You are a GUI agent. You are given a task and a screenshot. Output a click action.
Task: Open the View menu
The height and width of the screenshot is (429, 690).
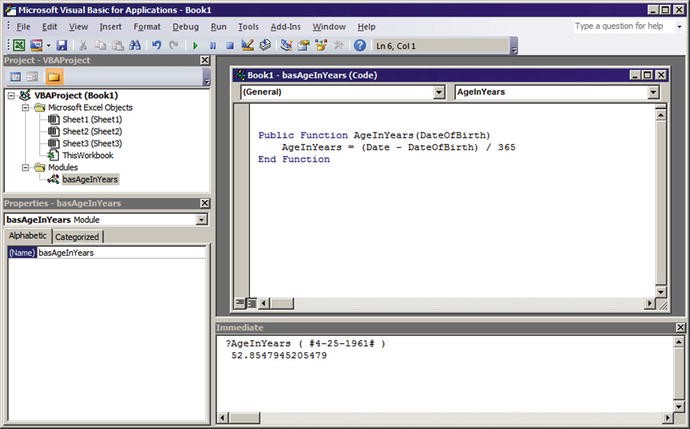click(78, 27)
